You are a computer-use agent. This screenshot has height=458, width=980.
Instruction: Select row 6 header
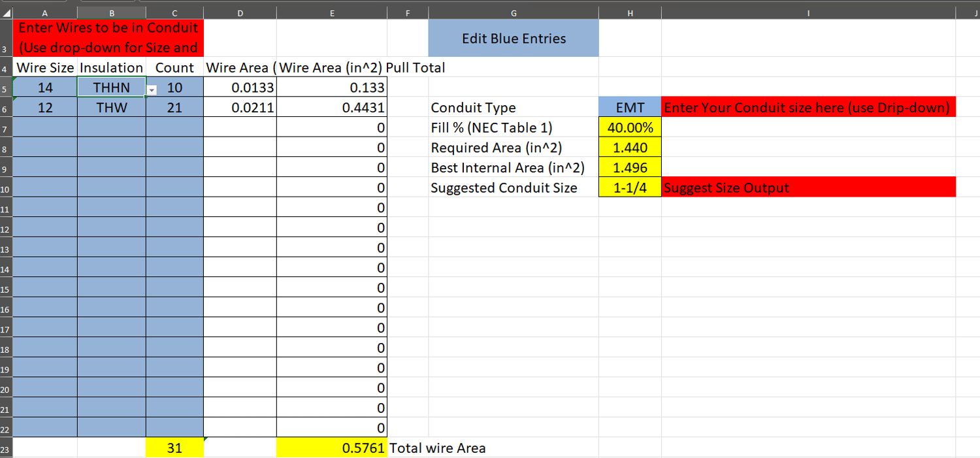[x=6, y=108]
